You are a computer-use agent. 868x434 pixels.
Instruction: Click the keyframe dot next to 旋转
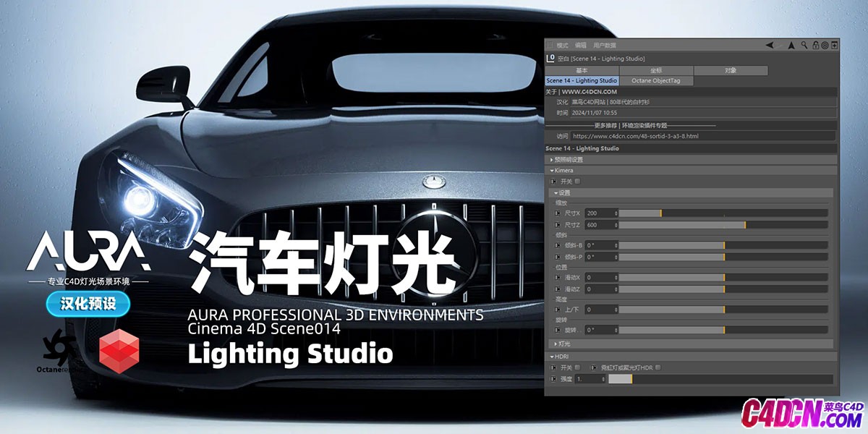558,330
